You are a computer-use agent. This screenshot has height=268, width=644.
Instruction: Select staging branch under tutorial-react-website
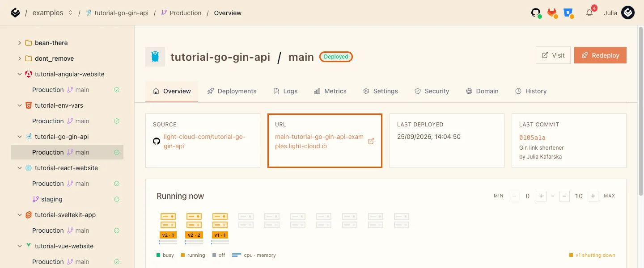coord(67,199)
